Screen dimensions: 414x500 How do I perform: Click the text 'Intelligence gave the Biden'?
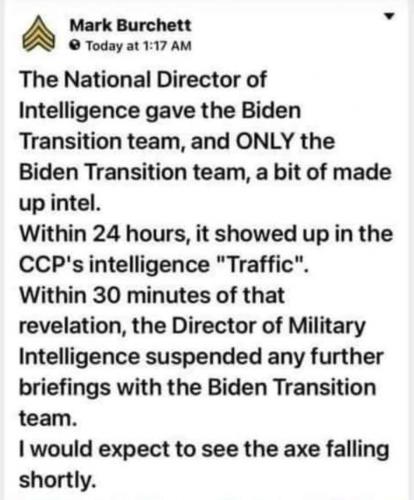[160, 111]
